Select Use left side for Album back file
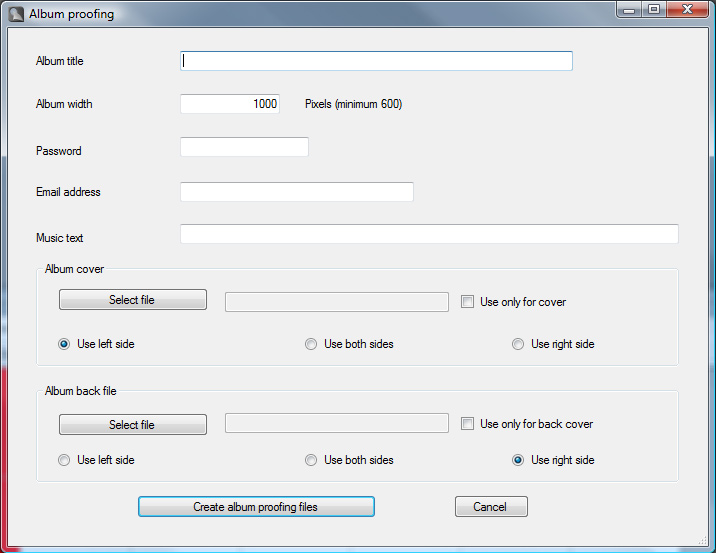 click(x=64, y=460)
